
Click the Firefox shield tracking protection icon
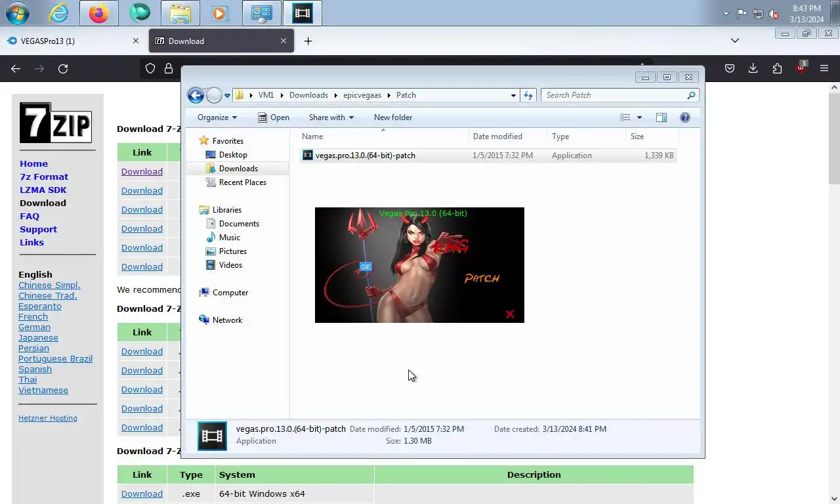150,68
